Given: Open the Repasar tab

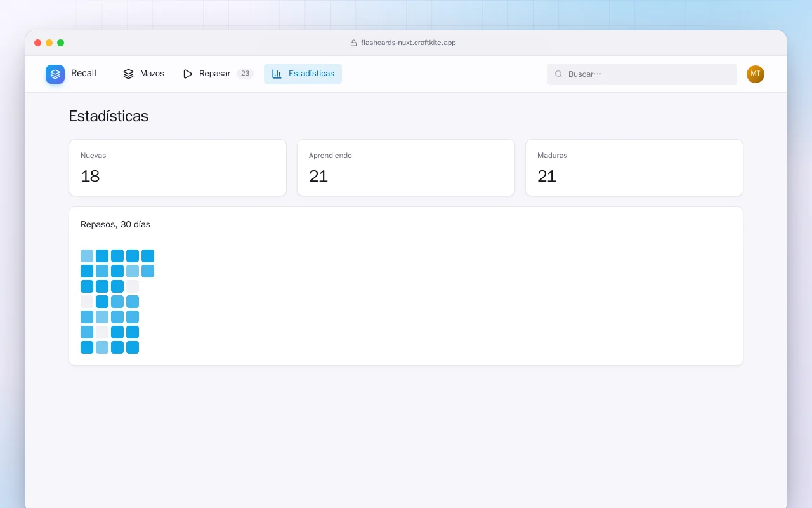Looking at the screenshot, I should pos(218,74).
